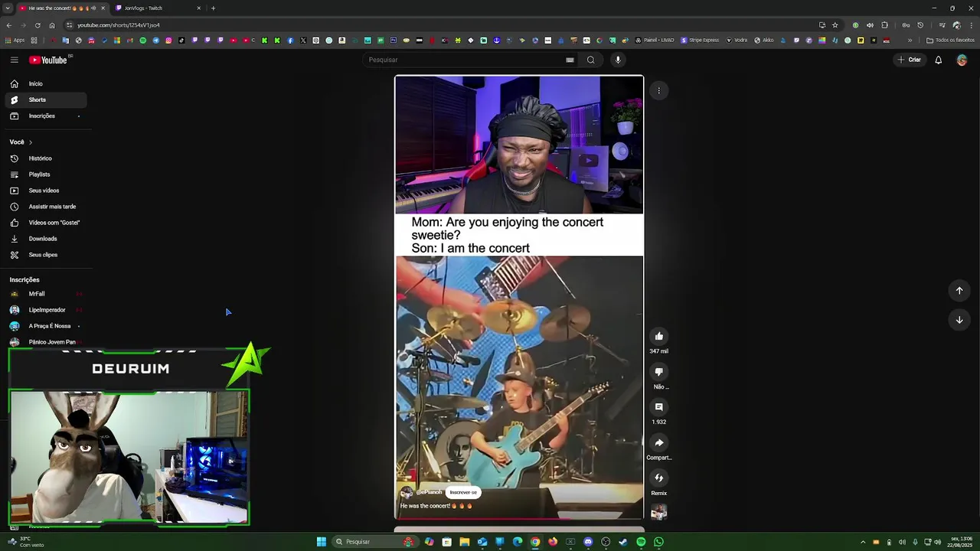This screenshot has height=551, width=980.
Task: Open Assistir mais tarde list
Action: click(46, 207)
